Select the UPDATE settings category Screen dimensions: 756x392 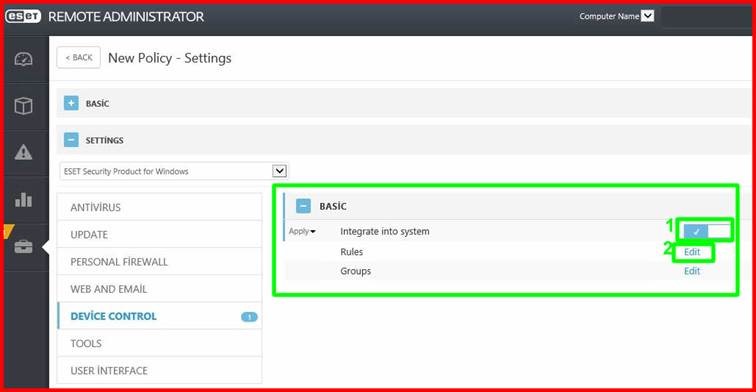159,235
